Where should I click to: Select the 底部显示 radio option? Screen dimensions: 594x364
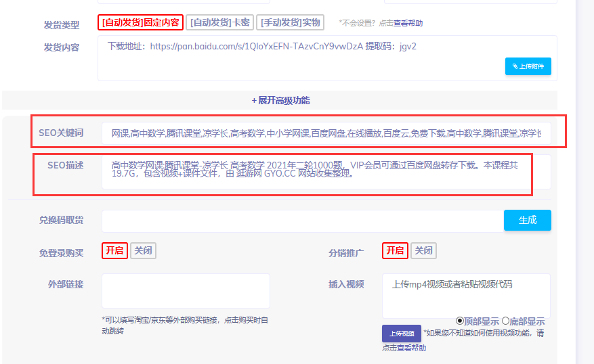pyautogui.click(x=505, y=321)
